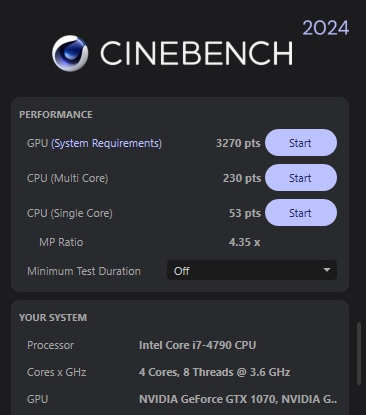Click the truncated NVIDIA GeForce GTX 1070 text
This screenshot has width=366, height=415.
click(238, 399)
